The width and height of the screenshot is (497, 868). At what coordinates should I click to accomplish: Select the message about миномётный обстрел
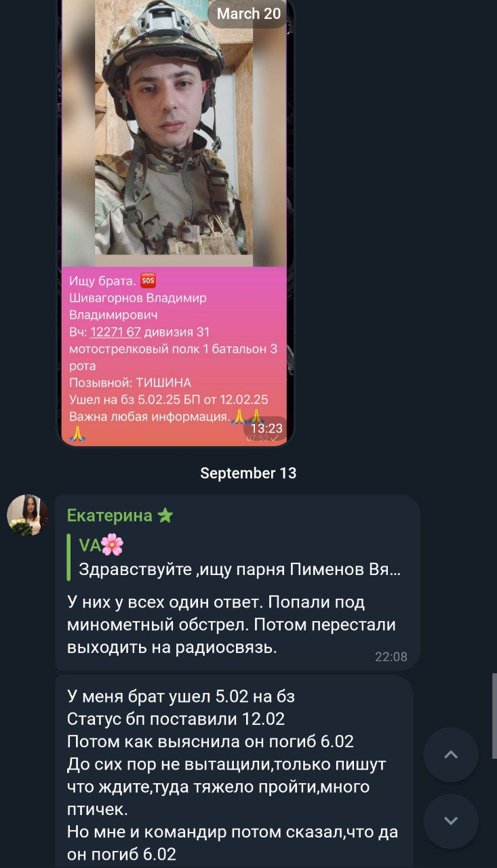point(232,625)
